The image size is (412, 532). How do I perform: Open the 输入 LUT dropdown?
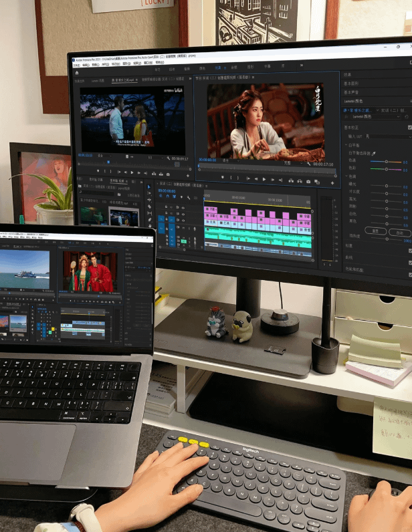[x=388, y=136]
